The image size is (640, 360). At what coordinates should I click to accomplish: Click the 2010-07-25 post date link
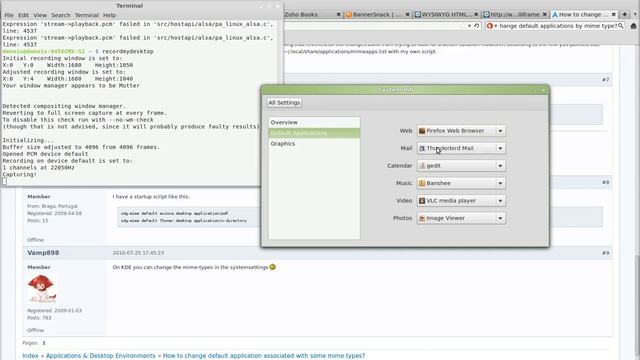pos(138,253)
